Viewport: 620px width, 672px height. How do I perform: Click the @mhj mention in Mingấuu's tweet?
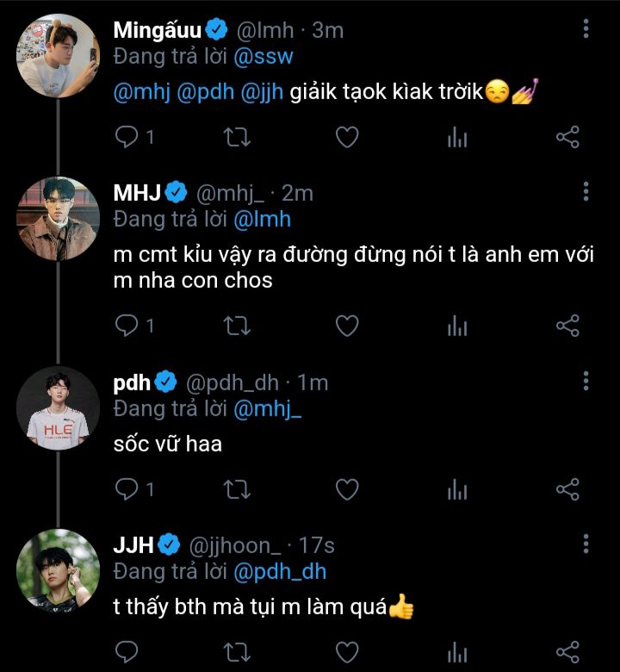(x=141, y=93)
